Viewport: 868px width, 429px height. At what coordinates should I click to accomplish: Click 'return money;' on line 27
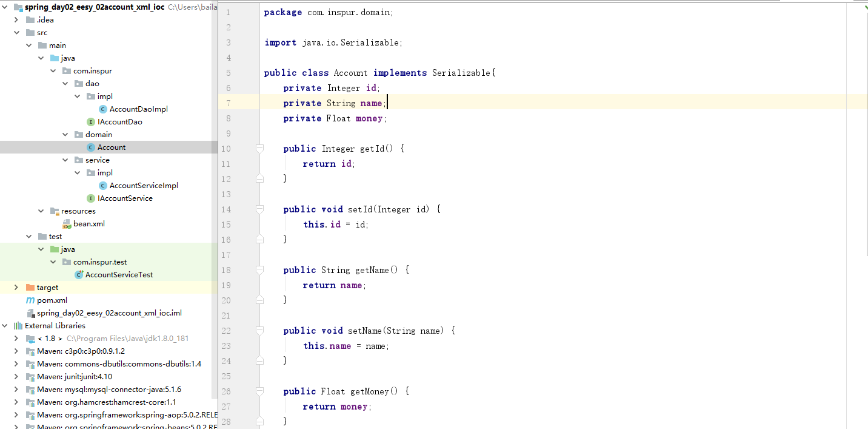(337, 407)
